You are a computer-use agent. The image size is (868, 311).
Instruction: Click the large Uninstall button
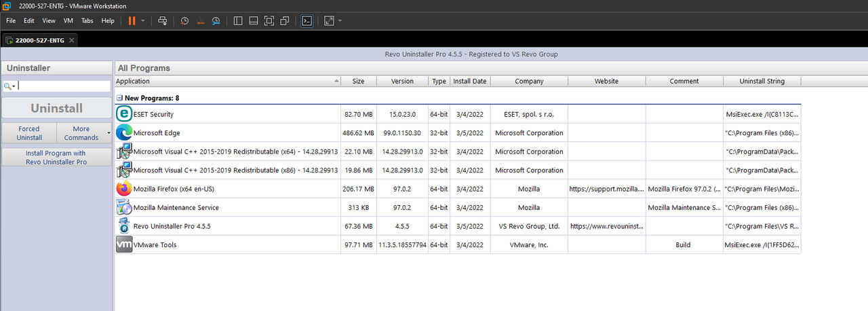click(x=56, y=108)
